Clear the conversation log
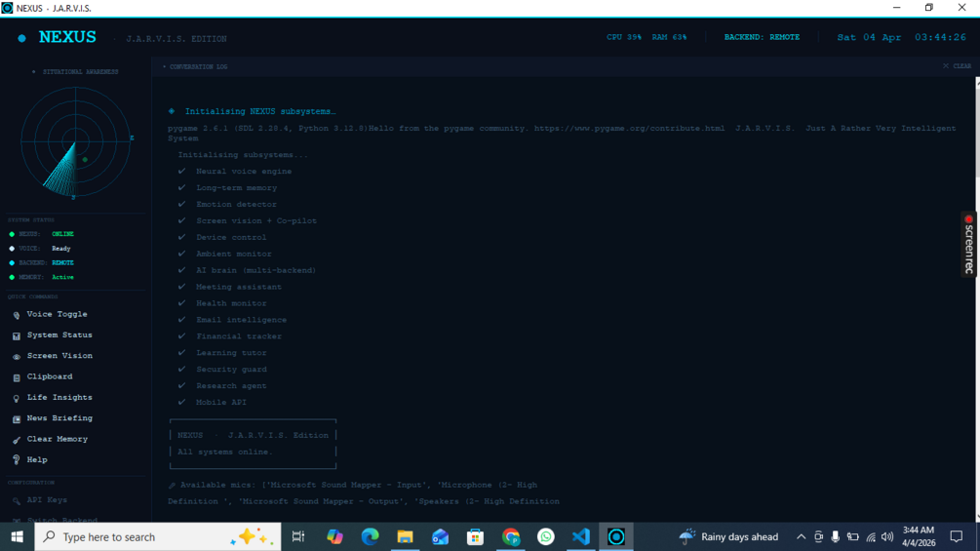 [957, 65]
